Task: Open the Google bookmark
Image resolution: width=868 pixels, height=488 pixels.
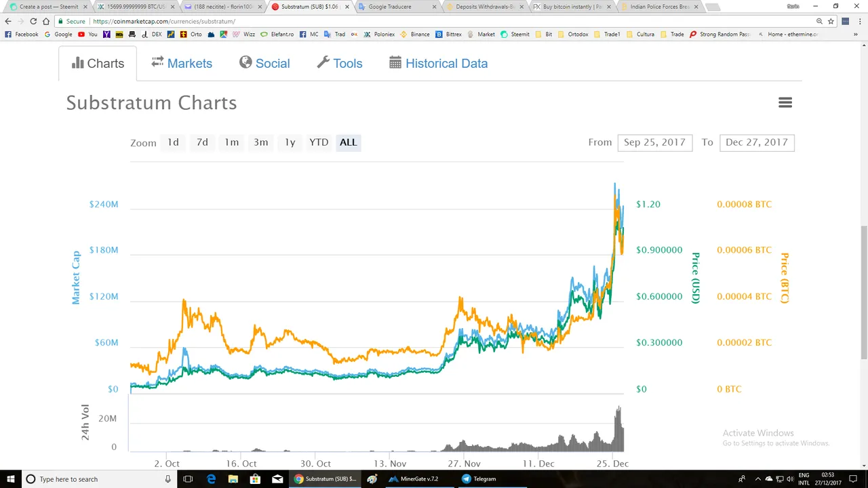Action: coord(58,34)
